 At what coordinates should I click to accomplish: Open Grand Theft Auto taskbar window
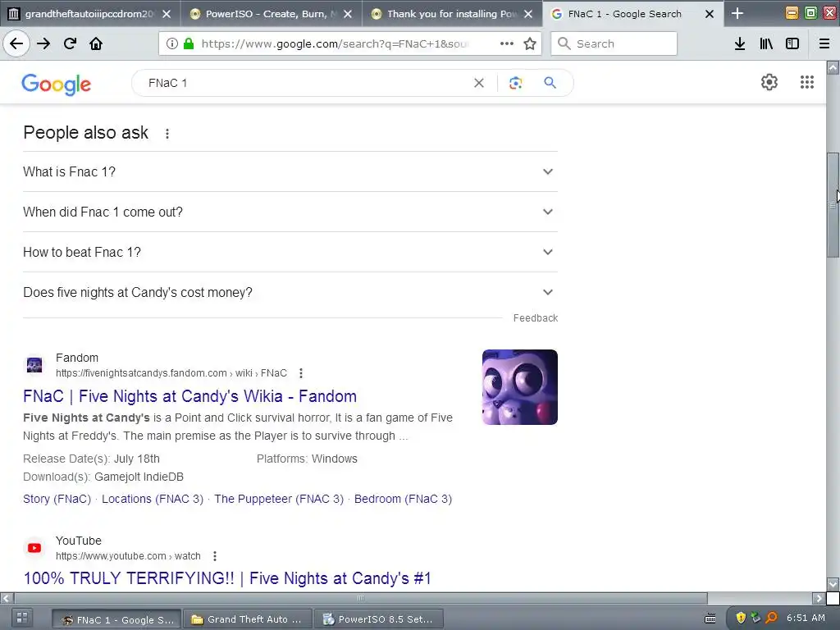[x=247, y=619]
